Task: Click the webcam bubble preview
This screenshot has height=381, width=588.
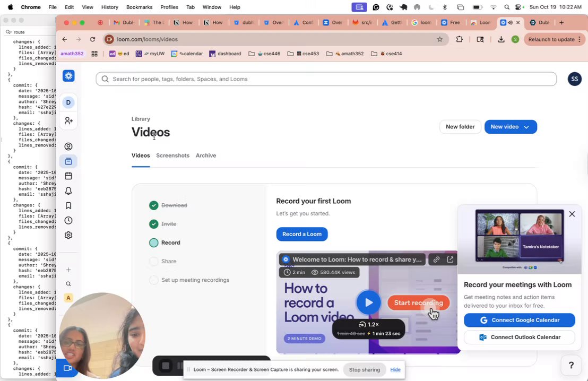Action: point(102,335)
